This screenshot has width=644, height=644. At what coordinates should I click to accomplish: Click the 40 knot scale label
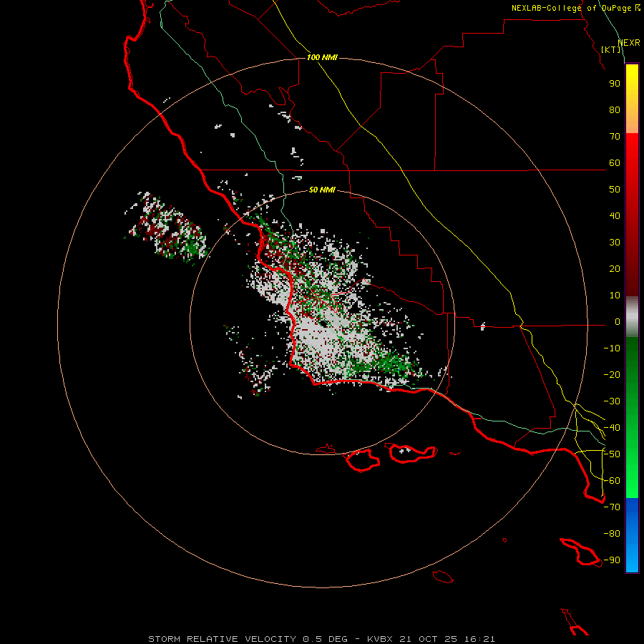click(x=615, y=215)
